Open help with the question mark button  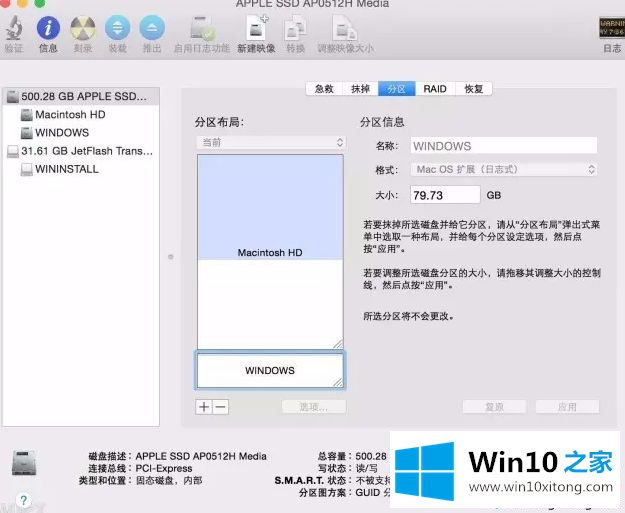click(24, 500)
